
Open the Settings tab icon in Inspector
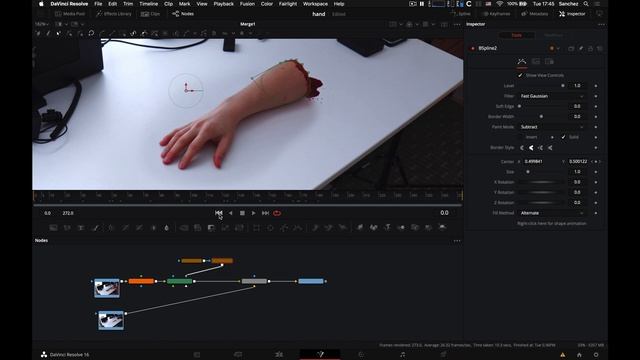coord(549,62)
